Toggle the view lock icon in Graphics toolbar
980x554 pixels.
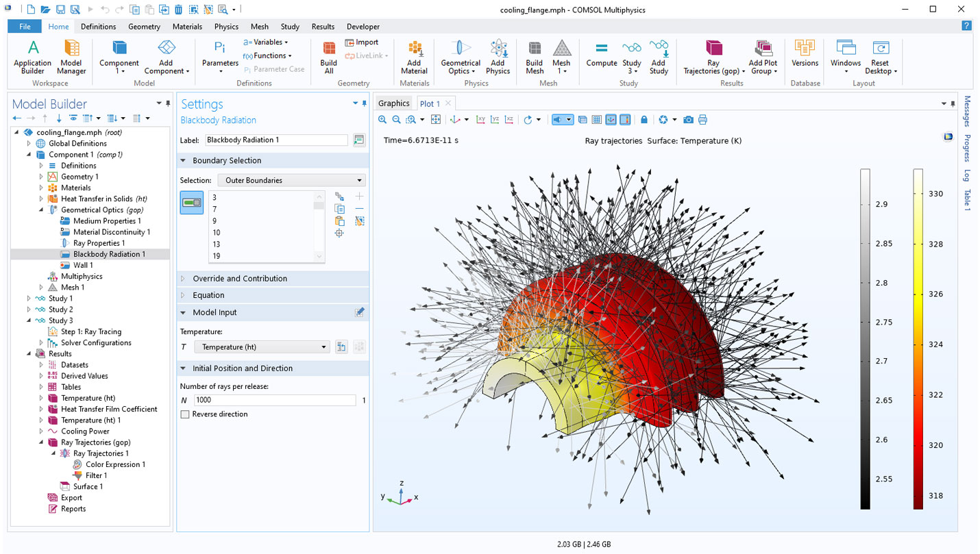pyautogui.click(x=644, y=120)
